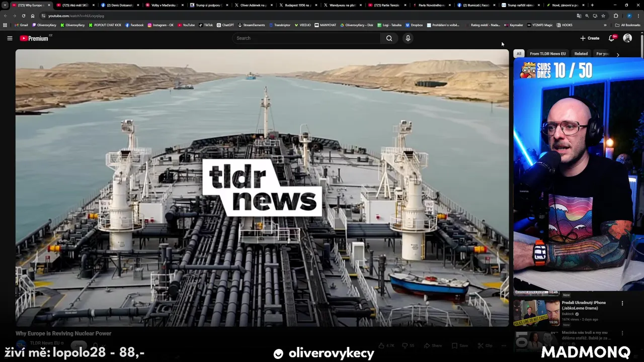Open the Instagram - OK bookmark
644x362 pixels.
click(x=160, y=25)
